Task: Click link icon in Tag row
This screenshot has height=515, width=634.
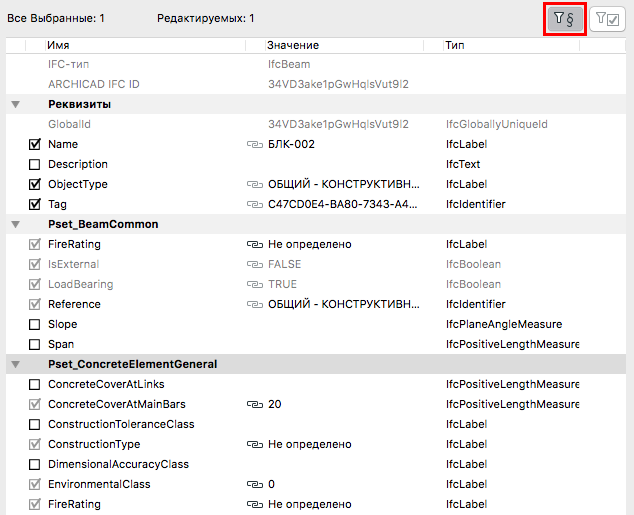Action: pos(255,205)
